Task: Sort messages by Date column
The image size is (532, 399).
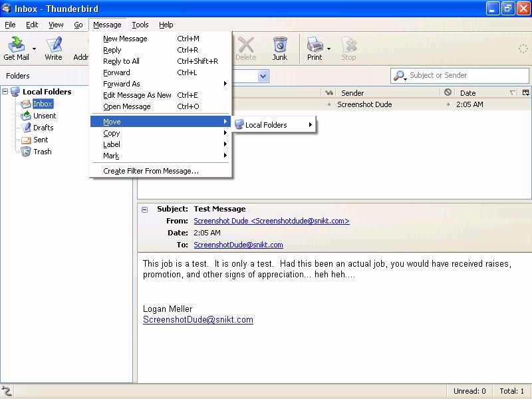Action: [487, 92]
